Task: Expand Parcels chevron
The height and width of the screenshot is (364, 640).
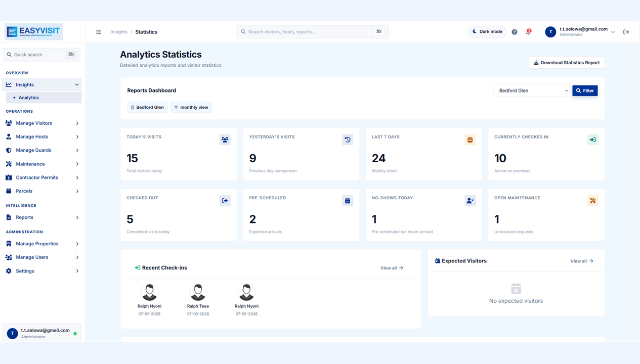Action: pyautogui.click(x=77, y=191)
